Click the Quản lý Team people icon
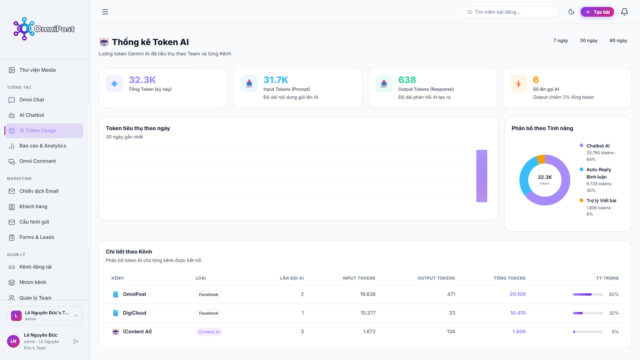 point(11,298)
